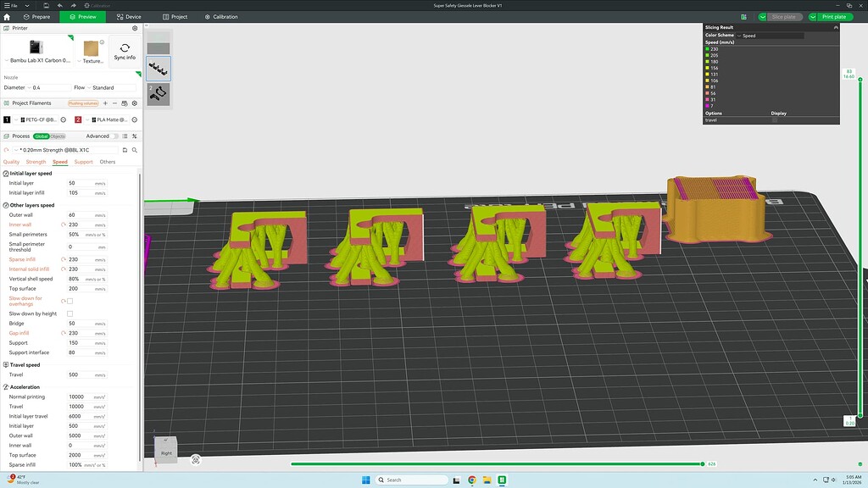Open the Color Scheme Speed dropdown
Viewport: 868px width, 488px height.
pos(770,36)
